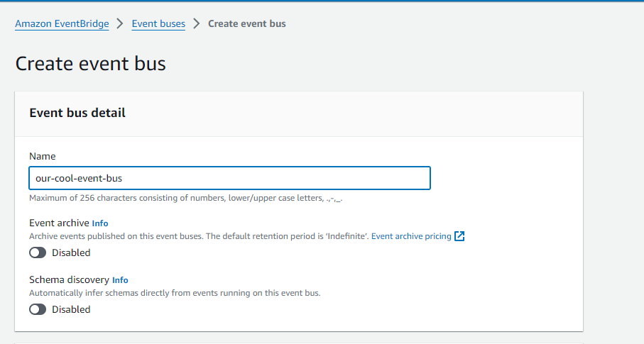Click the Disabled label under Schema discovery
The image size is (644, 344).
71,309
